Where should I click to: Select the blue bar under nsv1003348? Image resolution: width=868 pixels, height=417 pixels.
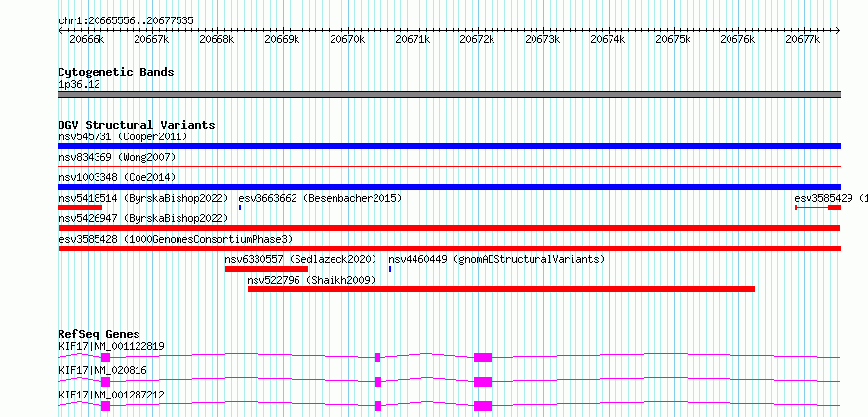(x=449, y=187)
